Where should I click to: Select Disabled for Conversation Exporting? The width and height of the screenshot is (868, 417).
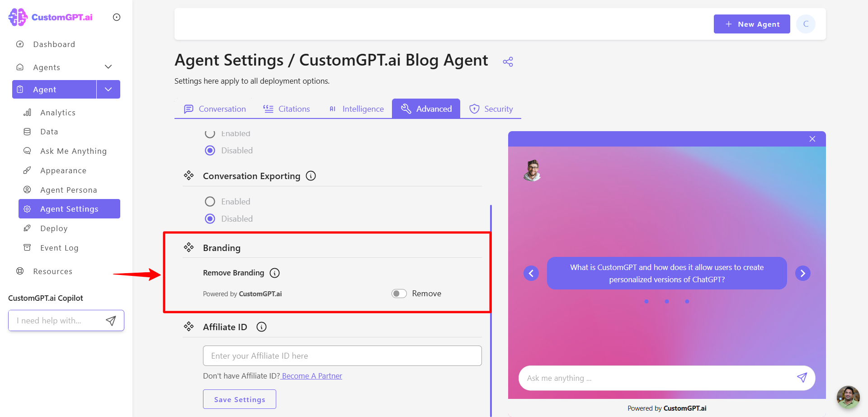(x=210, y=219)
